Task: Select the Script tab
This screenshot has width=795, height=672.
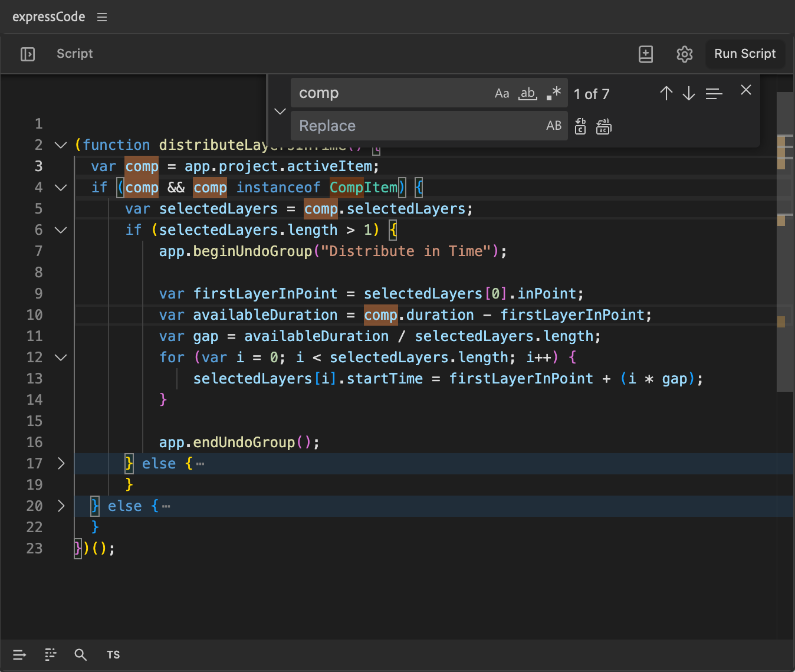Action: [x=74, y=54]
